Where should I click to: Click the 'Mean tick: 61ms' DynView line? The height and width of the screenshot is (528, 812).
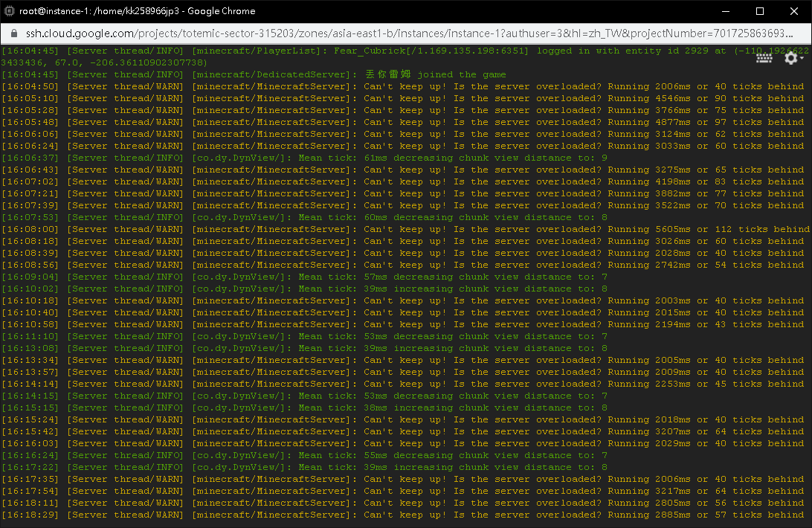(305, 158)
